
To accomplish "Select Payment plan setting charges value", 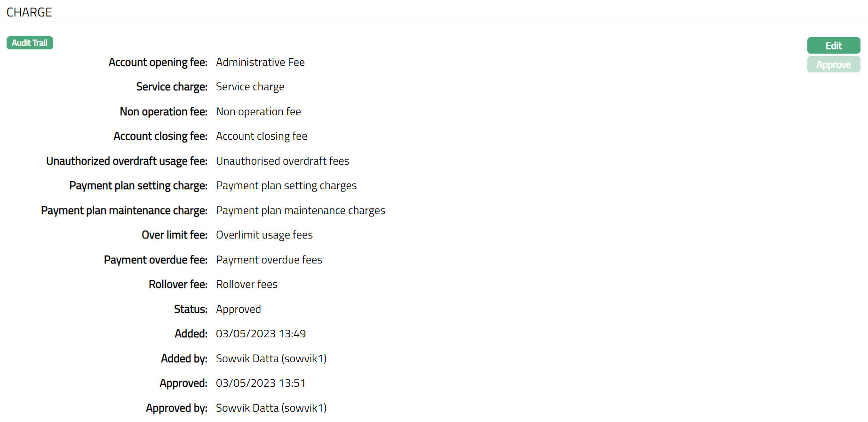I will point(286,186).
